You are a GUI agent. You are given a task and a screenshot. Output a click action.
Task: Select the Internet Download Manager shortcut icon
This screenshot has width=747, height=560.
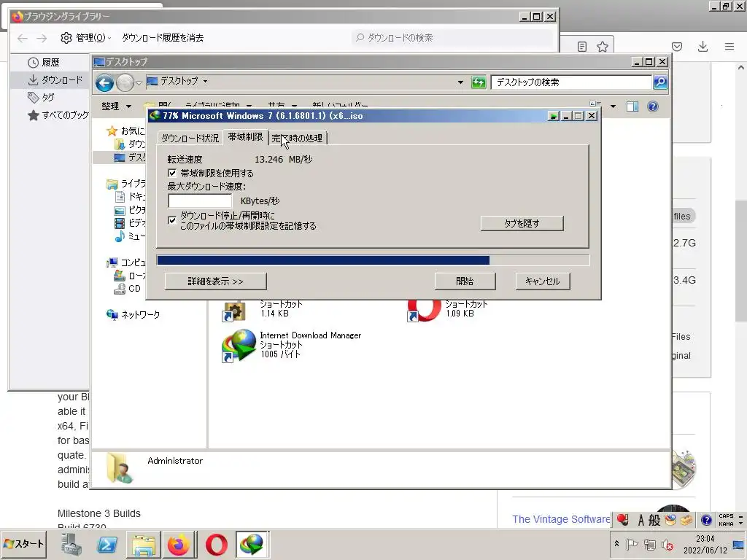coord(239,346)
